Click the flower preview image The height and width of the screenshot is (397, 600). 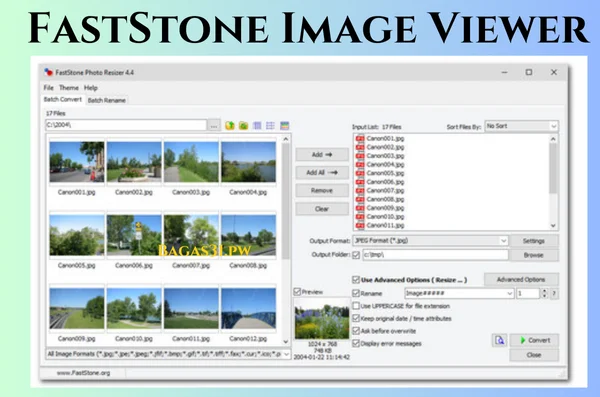point(322,319)
